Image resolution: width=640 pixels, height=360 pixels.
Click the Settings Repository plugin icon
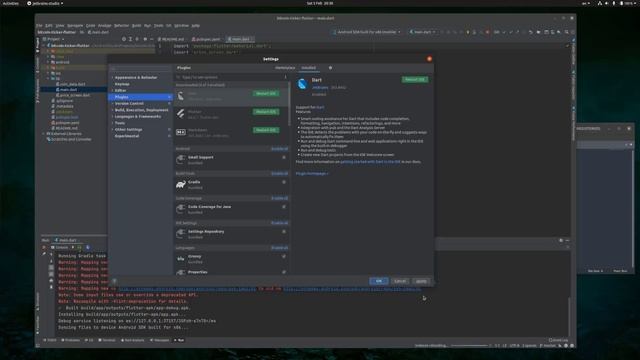(181, 234)
